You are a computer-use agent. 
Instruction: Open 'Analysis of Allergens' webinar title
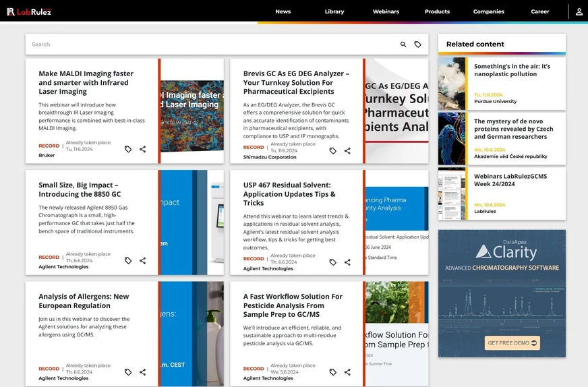tap(84, 301)
